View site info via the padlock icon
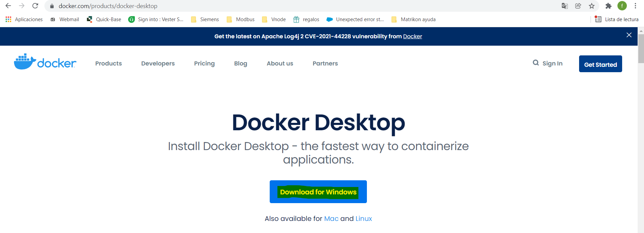 52,6
